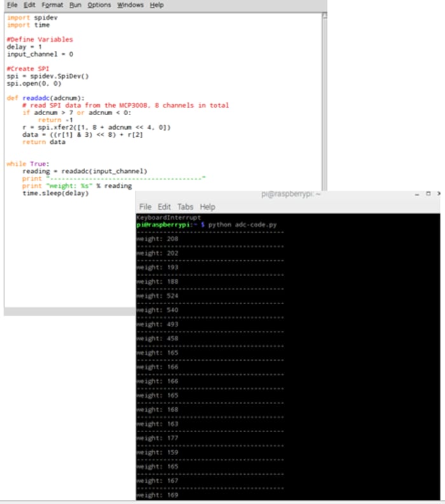445x504 pixels.
Task: Click terminal output 'weight: 163'
Action: (x=157, y=424)
